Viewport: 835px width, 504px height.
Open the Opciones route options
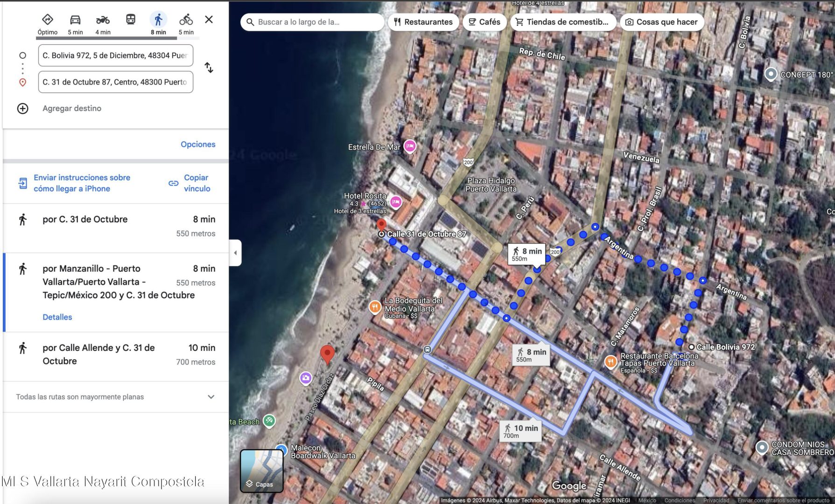pyautogui.click(x=198, y=144)
